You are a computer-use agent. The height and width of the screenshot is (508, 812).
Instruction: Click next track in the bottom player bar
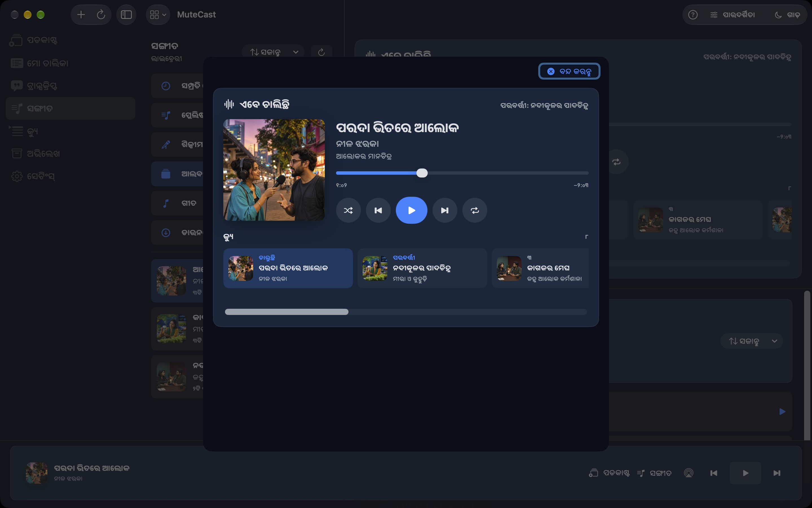coord(777,473)
